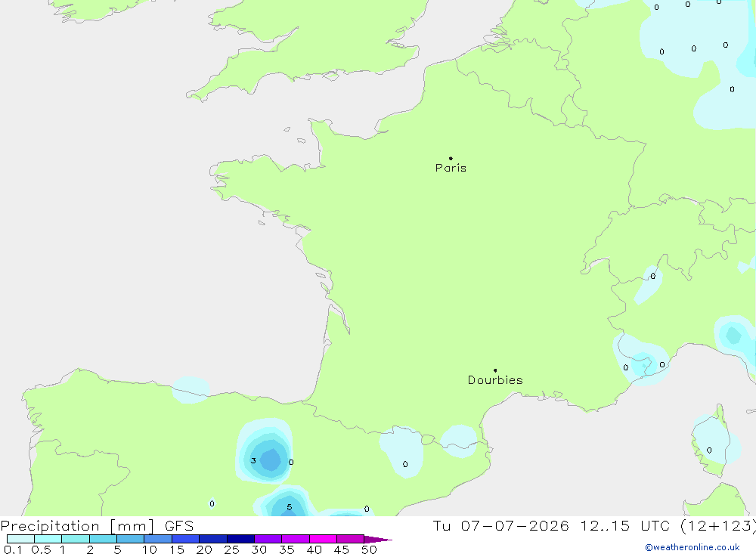Click the legend value 35

point(287,549)
